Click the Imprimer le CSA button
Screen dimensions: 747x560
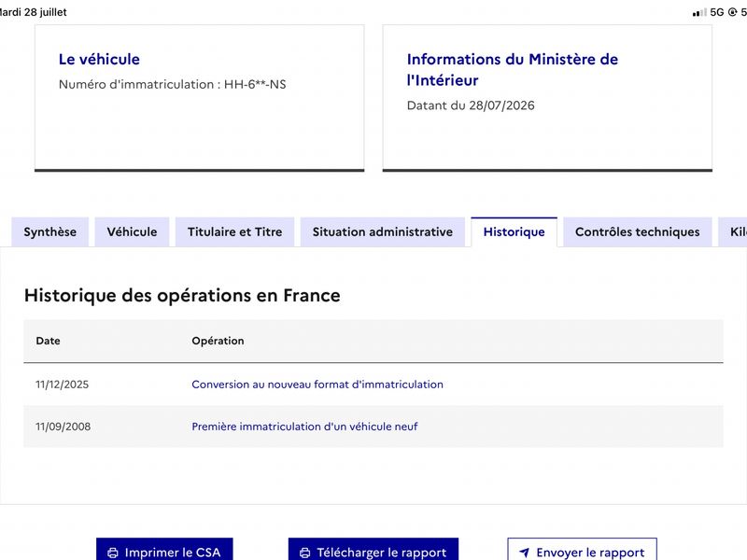tap(164, 550)
